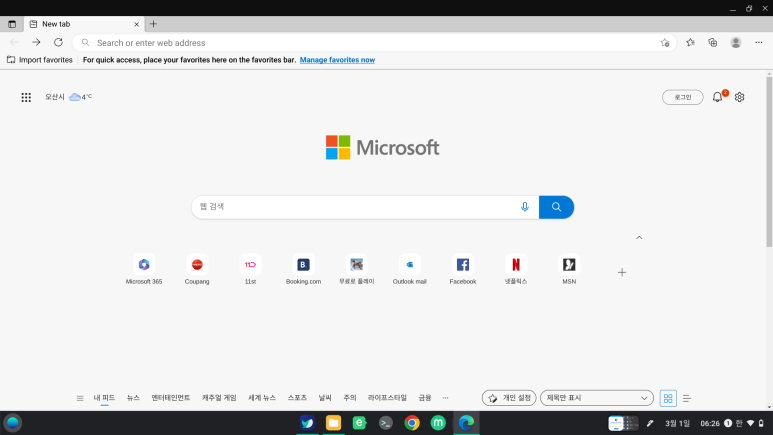Open the new tab plus button
The height and width of the screenshot is (435, 773).
point(153,24)
